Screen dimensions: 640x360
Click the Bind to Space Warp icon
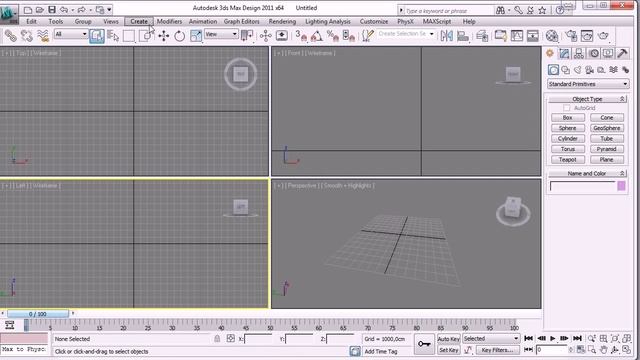[43, 36]
